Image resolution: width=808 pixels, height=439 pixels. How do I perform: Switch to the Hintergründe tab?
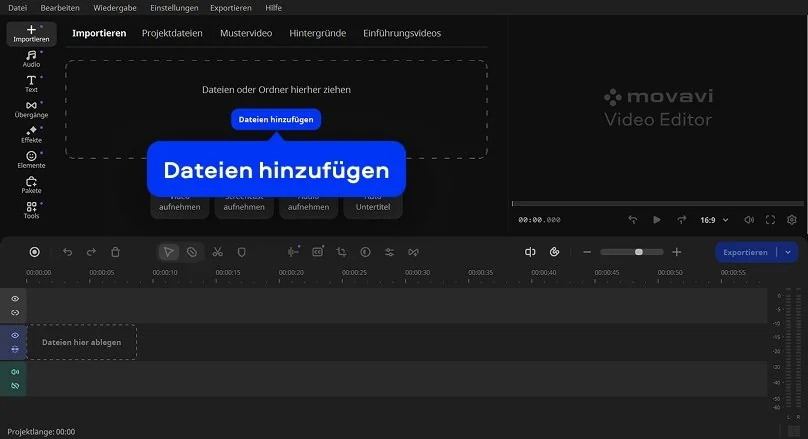[317, 33]
